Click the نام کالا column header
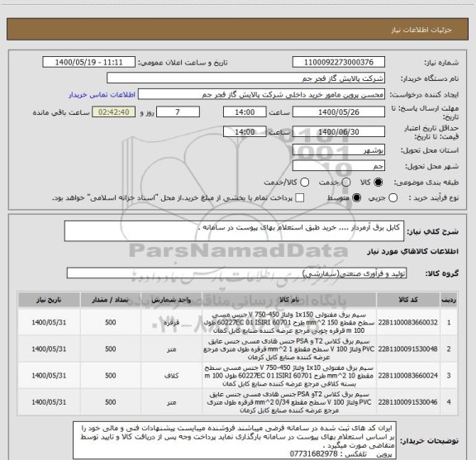Screen dimensions: 476x460 [289, 300]
